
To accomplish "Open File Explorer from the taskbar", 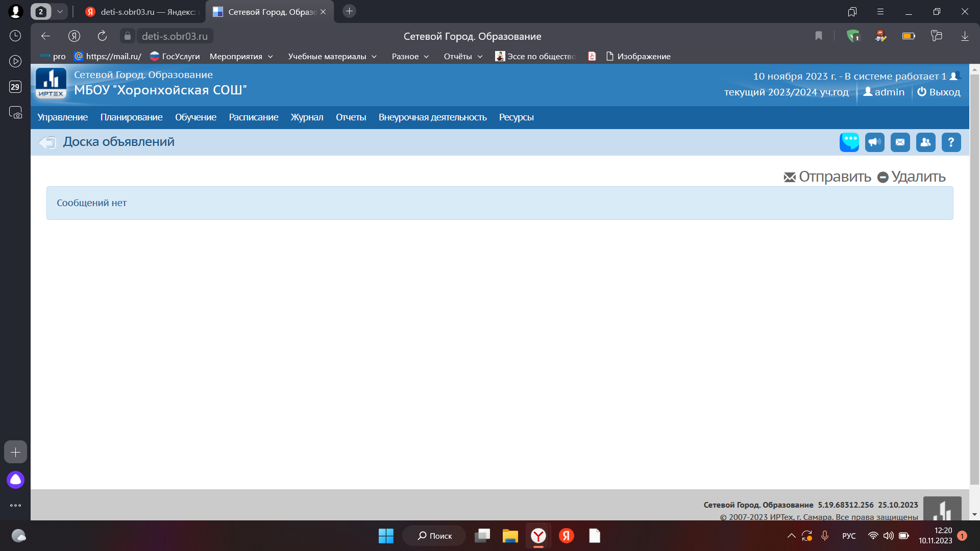I will (x=510, y=536).
